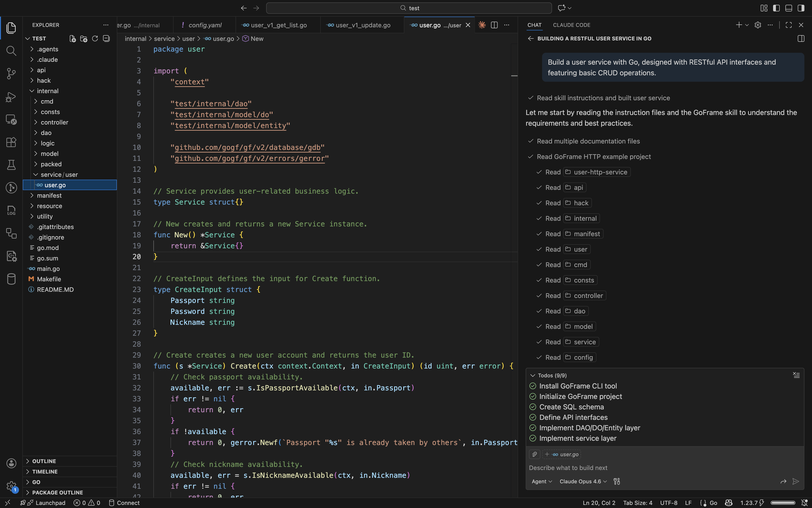Screen dimensions: 812x508
Task: Click the top search box showing test
Action: [409, 8]
